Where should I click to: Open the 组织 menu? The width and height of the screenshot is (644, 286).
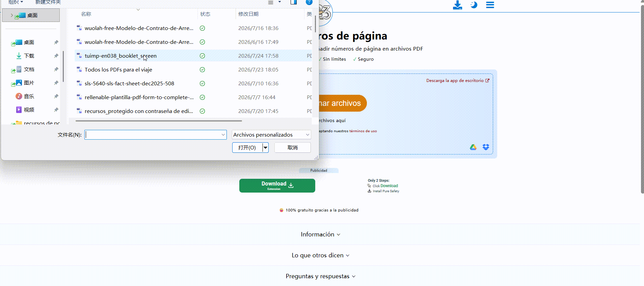click(16, 2)
